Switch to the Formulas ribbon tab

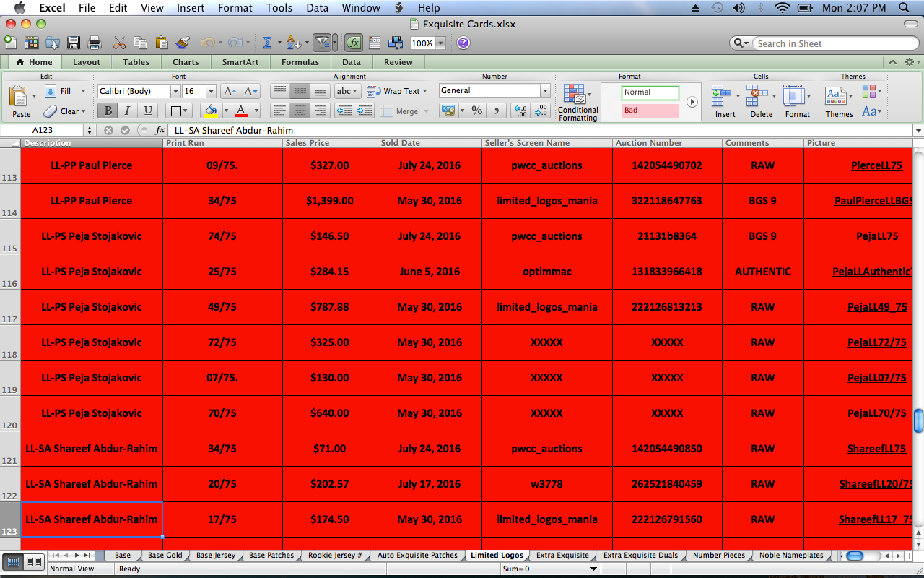point(300,62)
